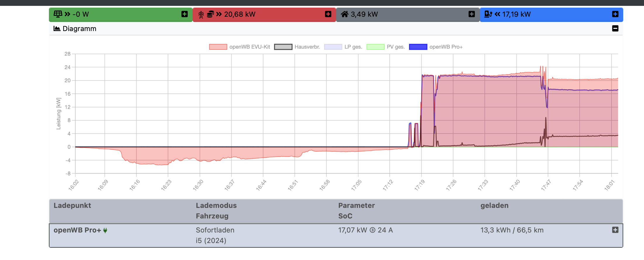644x260 pixels.
Task: Click the house consumption icon
Action: 345,14
